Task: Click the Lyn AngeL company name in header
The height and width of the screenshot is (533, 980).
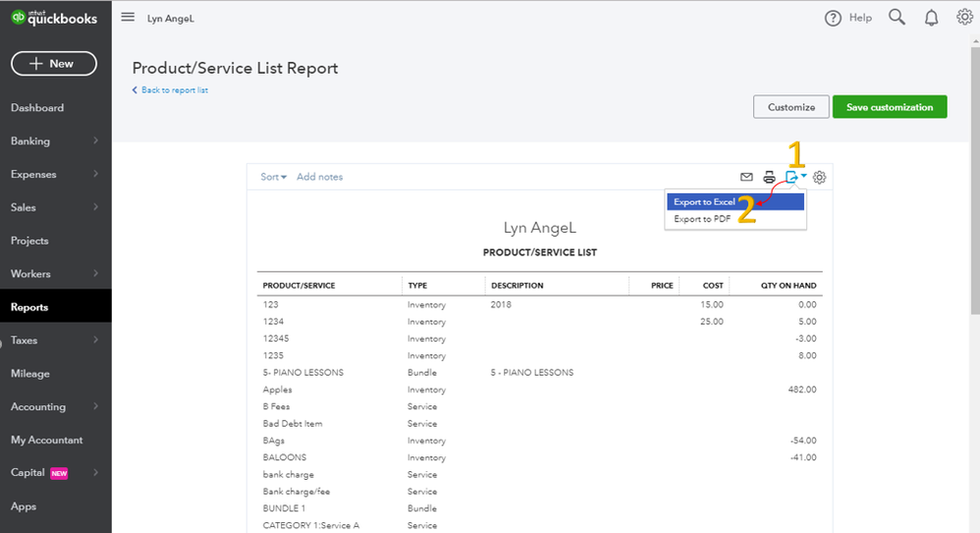Action: pos(171,19)
